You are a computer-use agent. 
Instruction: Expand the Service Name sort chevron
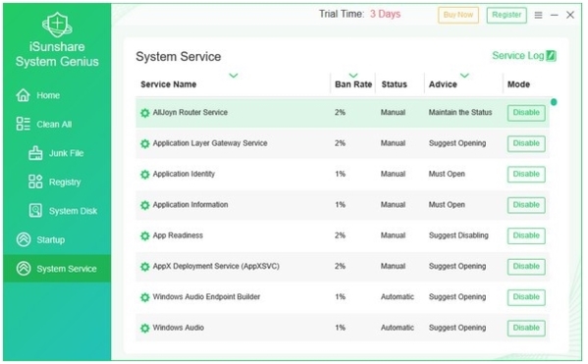(x=234, y=76)
